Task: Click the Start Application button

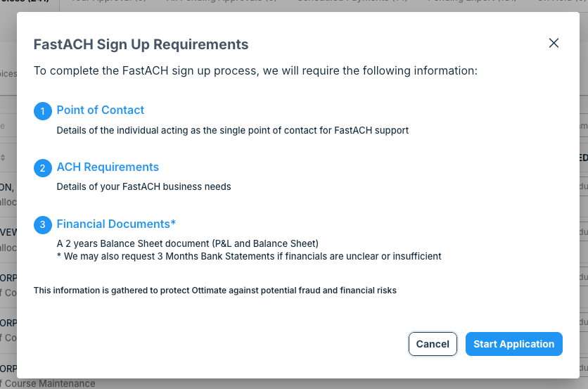Action: [x=513, y=344]
